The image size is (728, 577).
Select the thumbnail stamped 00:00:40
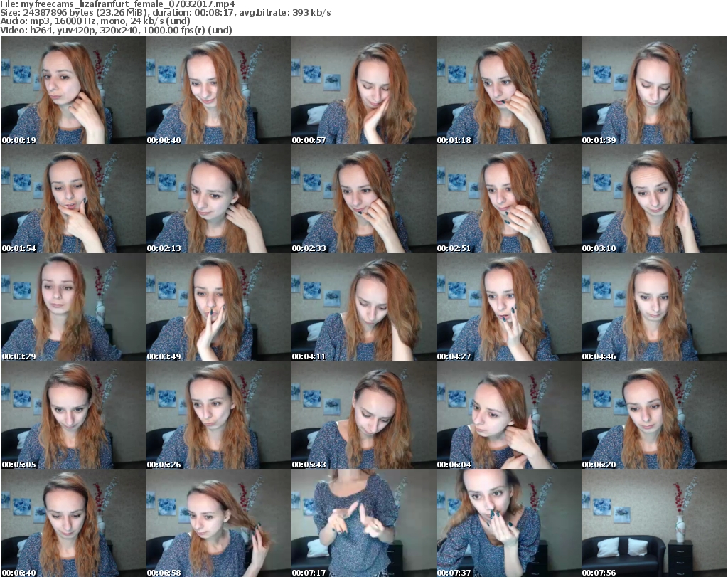pyautogui.click(x=219, y=90)
